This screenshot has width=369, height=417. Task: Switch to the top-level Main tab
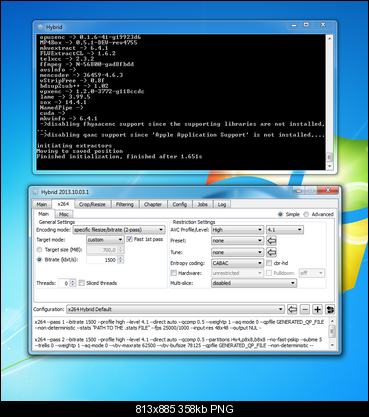(x=42, y=204)
